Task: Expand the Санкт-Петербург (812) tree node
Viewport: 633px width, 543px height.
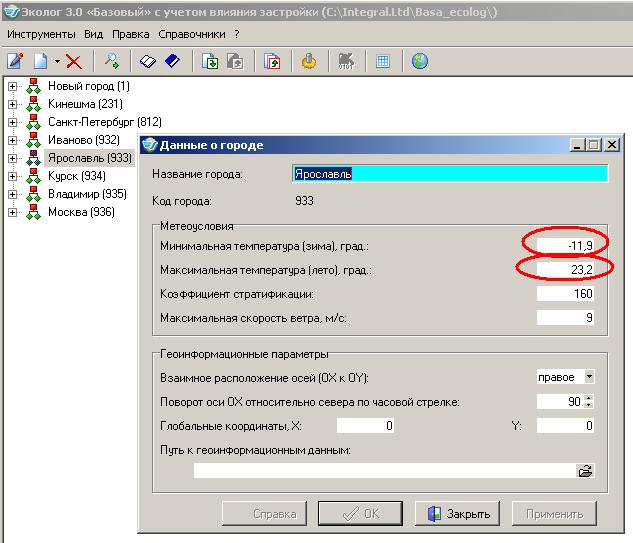Action: (x=12, y=122)
